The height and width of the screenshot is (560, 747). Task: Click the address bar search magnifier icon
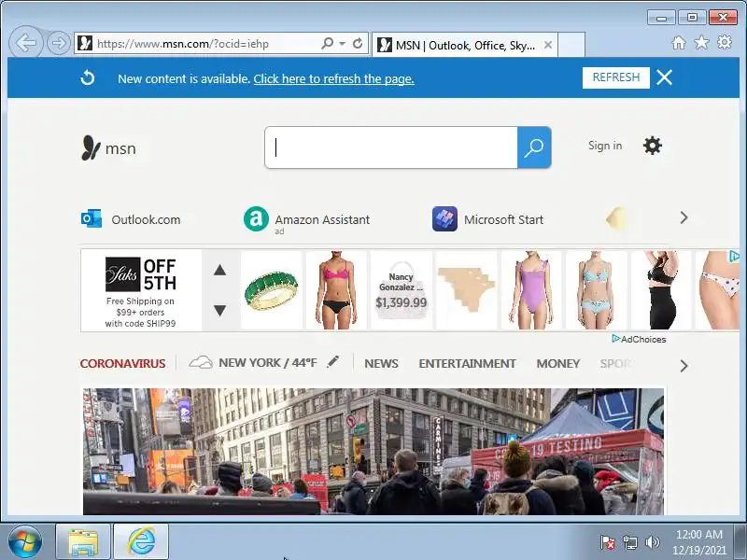328,43
